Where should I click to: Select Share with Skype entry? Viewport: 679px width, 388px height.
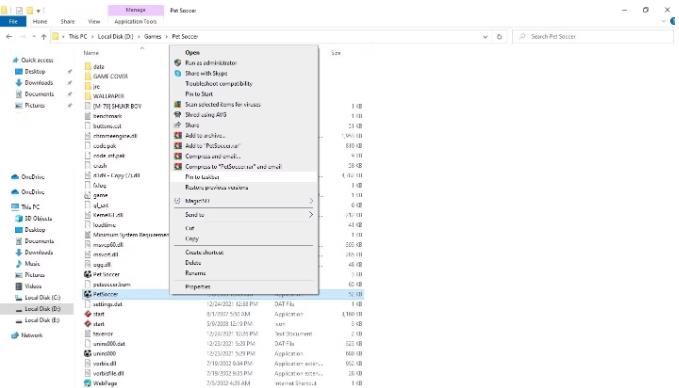[206, 73]
